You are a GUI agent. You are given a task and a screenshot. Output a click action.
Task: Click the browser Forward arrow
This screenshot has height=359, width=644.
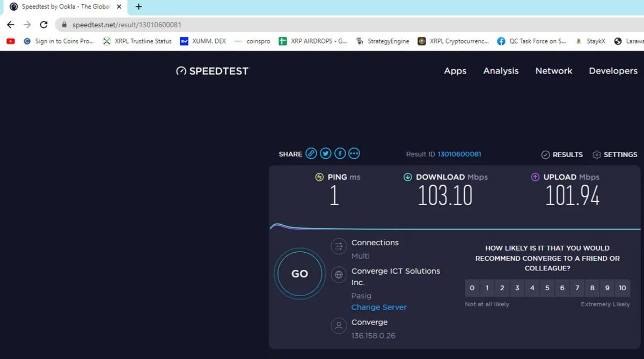point(27,25)
